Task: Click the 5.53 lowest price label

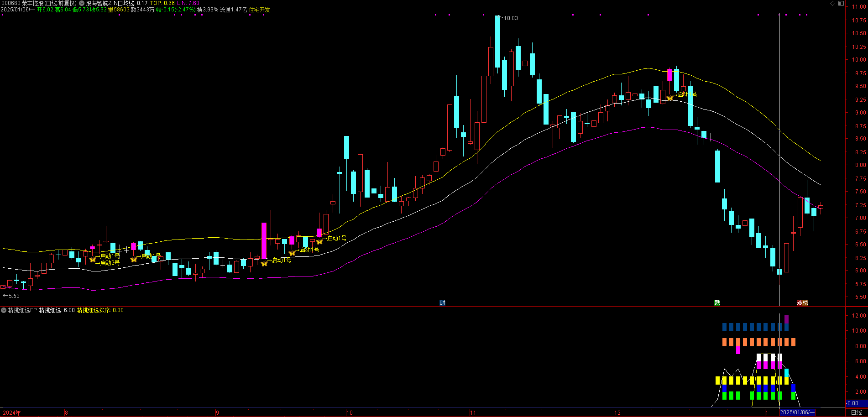Action: point(14,296)
